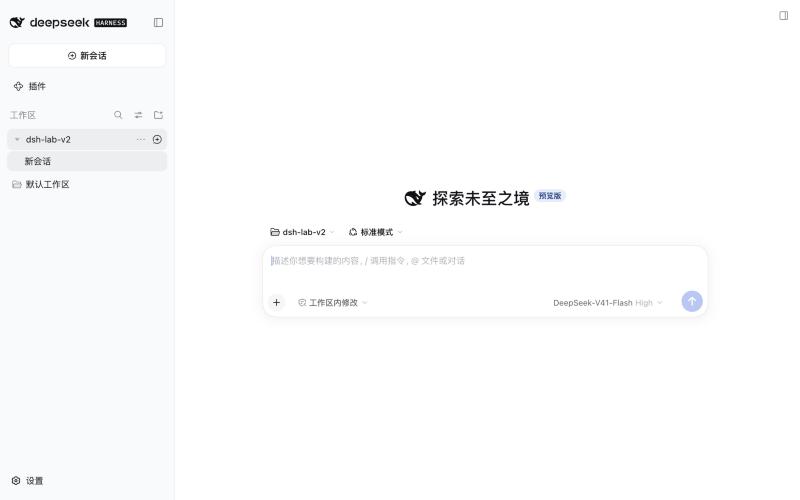Select the dsh-lab-v2 workspace row
Image resolution: width=800 pixels, height=500 pixels.
point(87,139)
